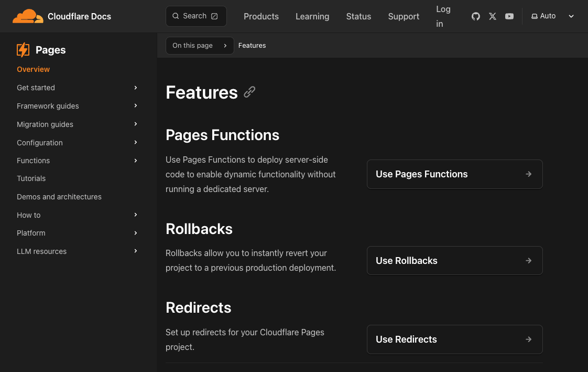
Task: Click the Get started sidebar label
Action: 36,88
